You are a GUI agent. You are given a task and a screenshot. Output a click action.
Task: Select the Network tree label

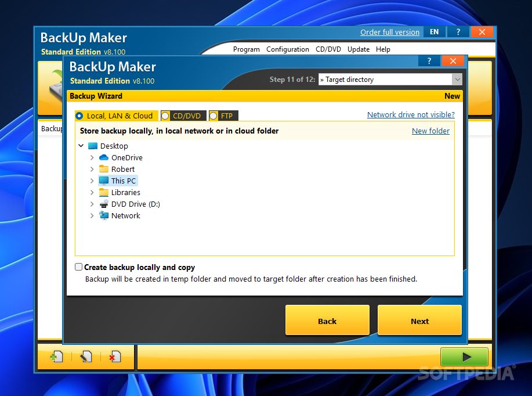125,215
